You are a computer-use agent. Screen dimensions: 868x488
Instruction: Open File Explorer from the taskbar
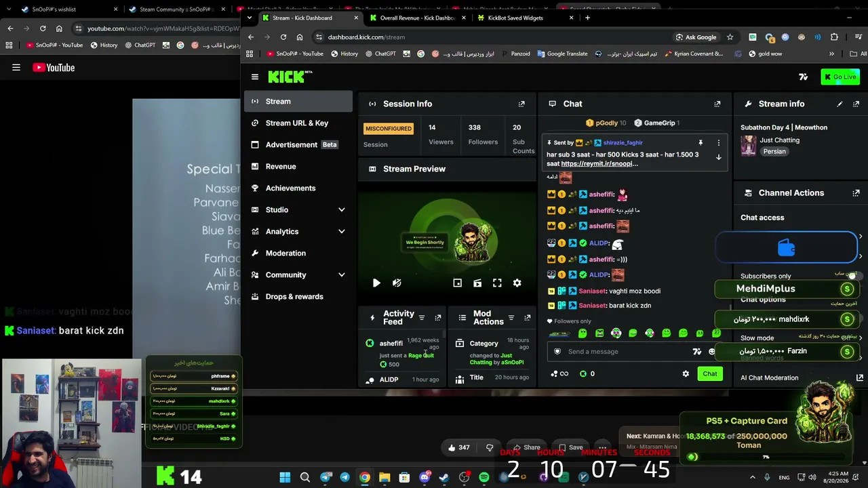click(x=384, y=478)
